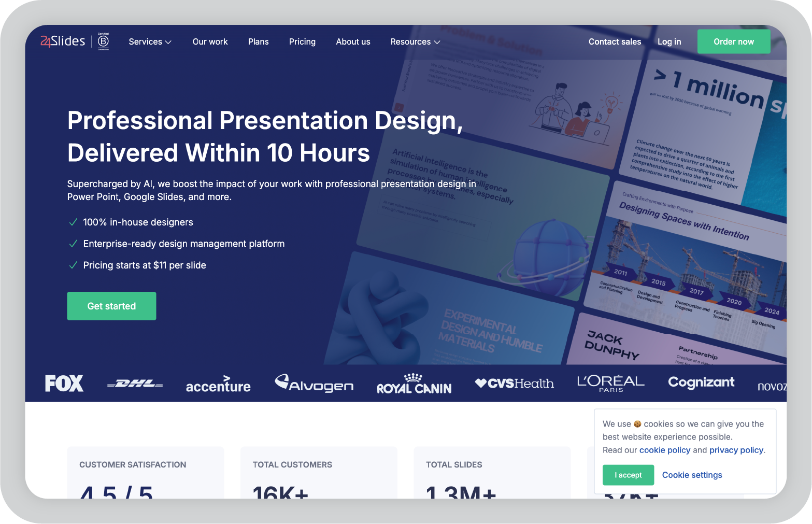Click the '100% in-house designers' text
This screenshot has height=524, width=812.
coord(138,222)
